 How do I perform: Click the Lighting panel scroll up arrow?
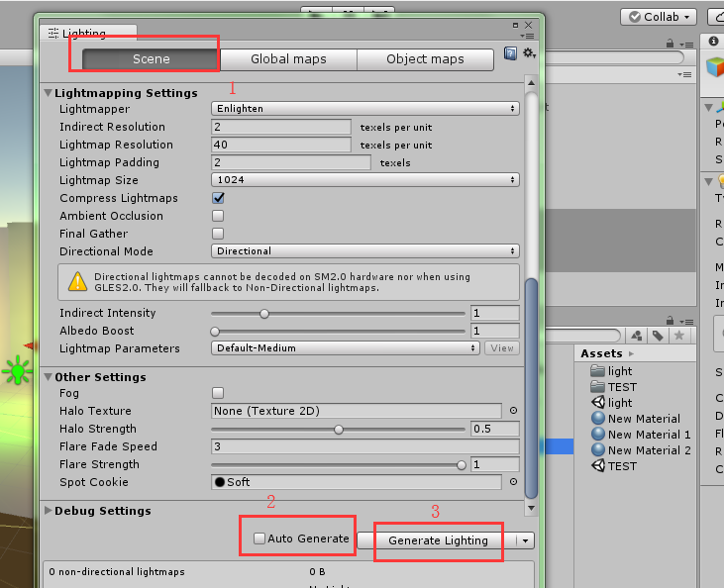click(x=531, y=83)
